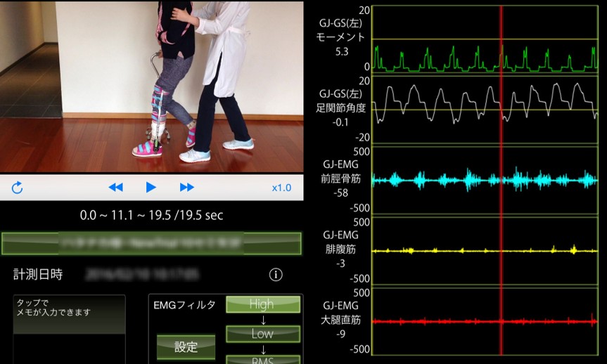Click the blurred recording title bar
Viewport: 607px width, 364px height.
(151, 243)
